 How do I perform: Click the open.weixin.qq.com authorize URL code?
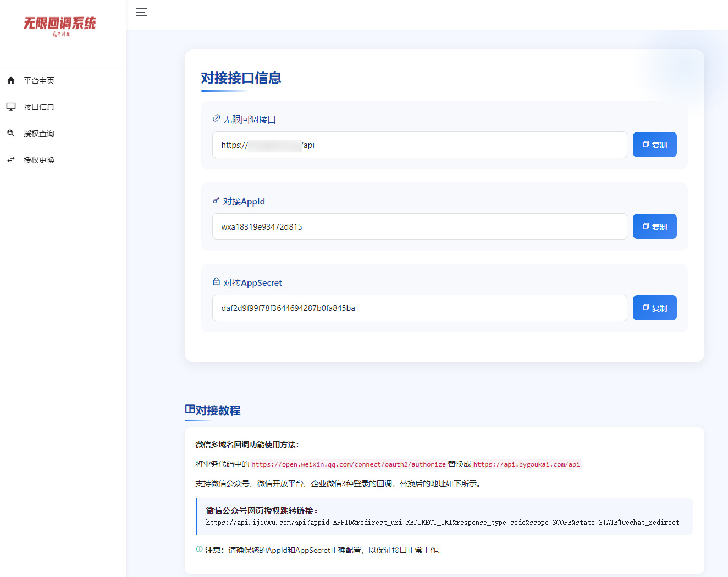349,464
